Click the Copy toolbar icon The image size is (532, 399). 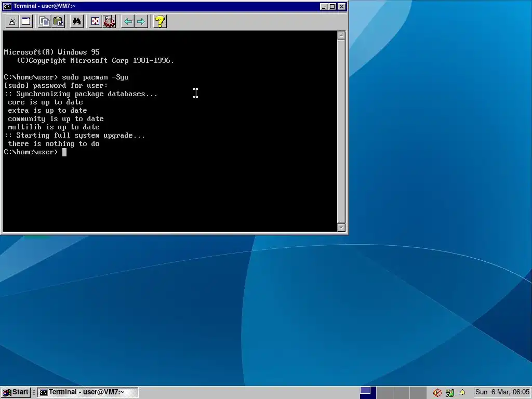coord(45,22)
